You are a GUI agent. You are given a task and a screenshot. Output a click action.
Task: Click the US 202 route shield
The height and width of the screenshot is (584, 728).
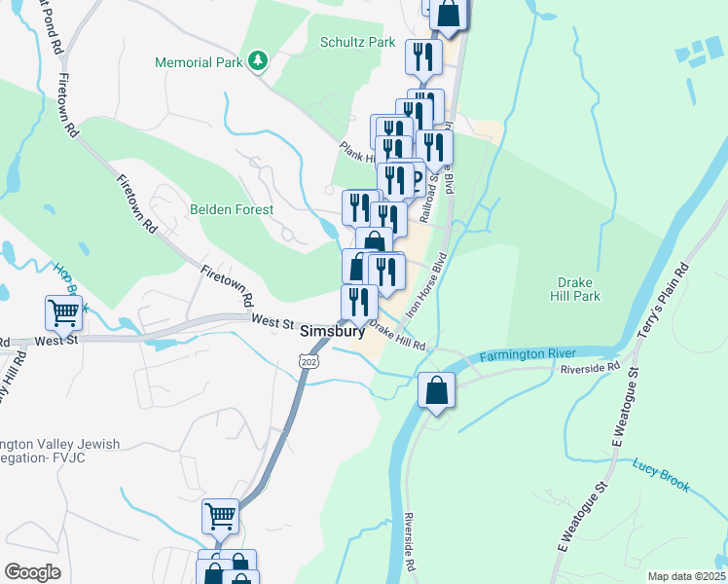click(309, 361)
